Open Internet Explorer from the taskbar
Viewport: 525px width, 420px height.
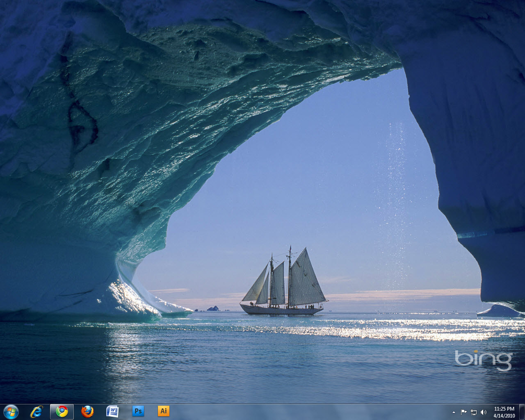click(36, 411)
